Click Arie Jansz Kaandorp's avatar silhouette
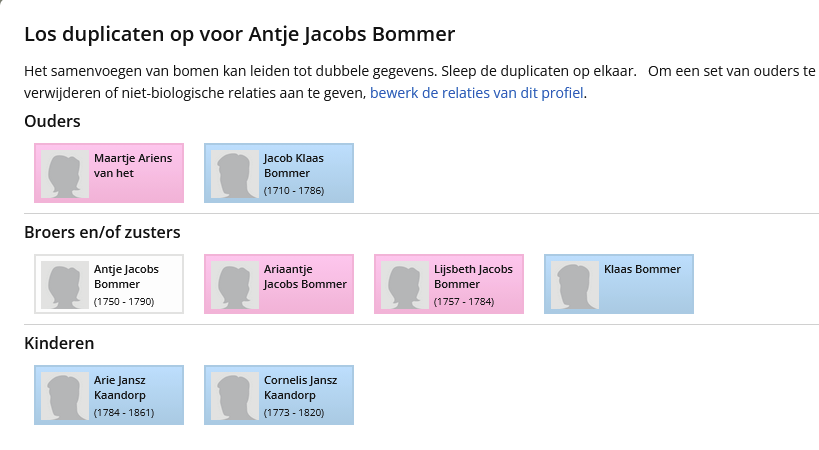Viewport: 819px width, 450px height. pyautogui.click(x=65, y=396)
